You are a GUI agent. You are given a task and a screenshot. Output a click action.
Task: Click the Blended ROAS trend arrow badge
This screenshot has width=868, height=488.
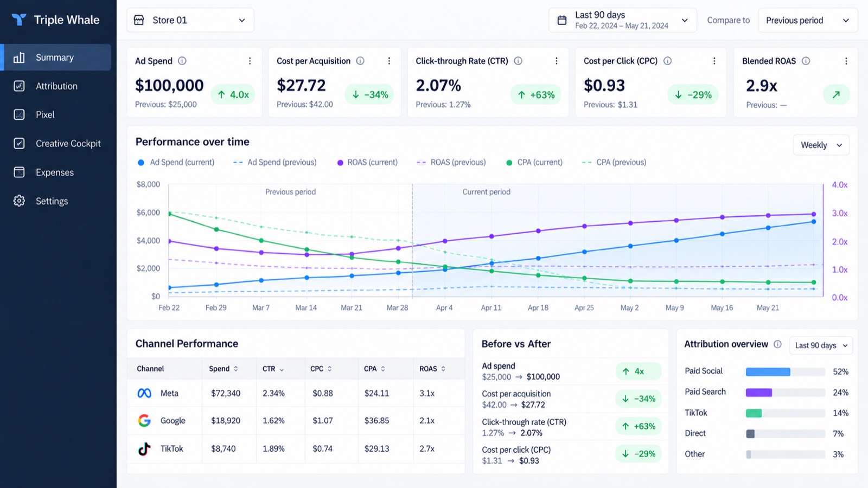point(836,95)
